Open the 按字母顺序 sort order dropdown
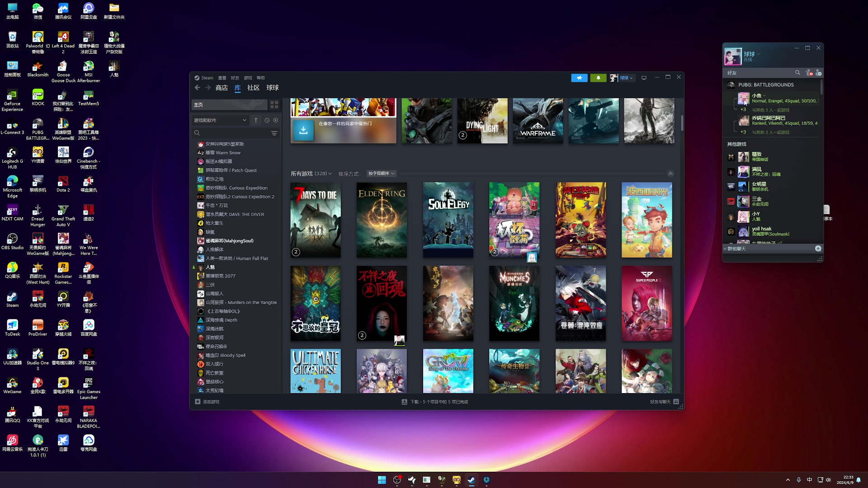Screen dimensions: 868x488 (x=381, y=174)
